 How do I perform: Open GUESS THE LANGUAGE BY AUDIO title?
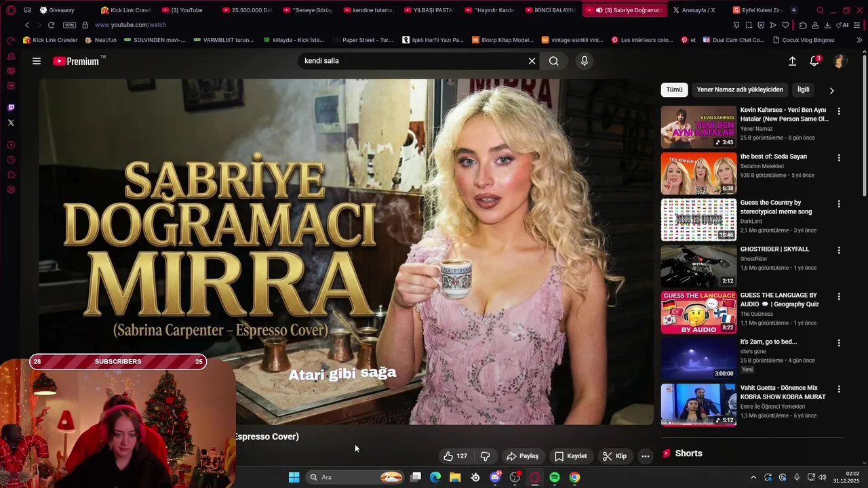[780, 300]
